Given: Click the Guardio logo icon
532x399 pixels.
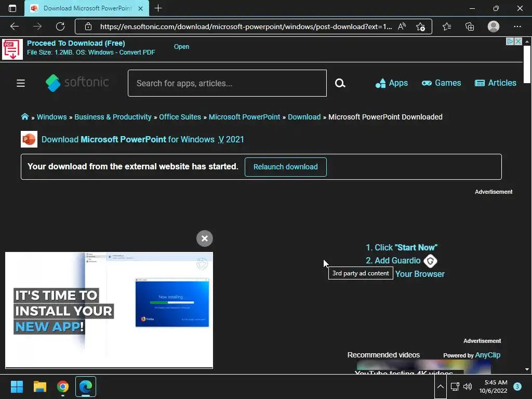Looking at the screenshot, I should (x=430, y=261).
